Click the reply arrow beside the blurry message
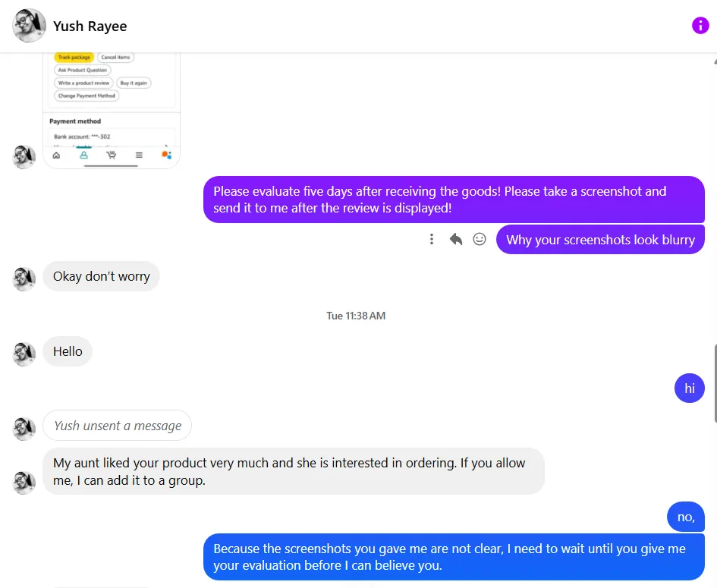The height and width of the screenshot is (588, 717). click(x=455, y=239)
